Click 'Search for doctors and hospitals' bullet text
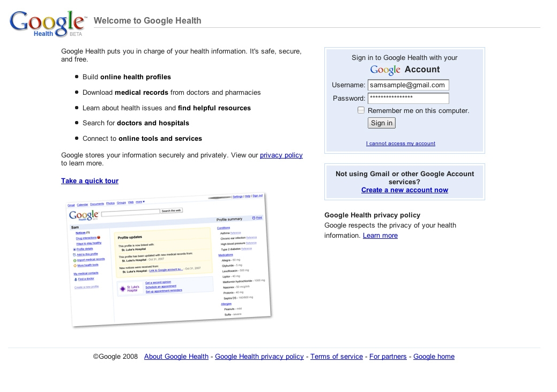Image resolution: width=557 pixels, height=392 pixels. point(136,123)
